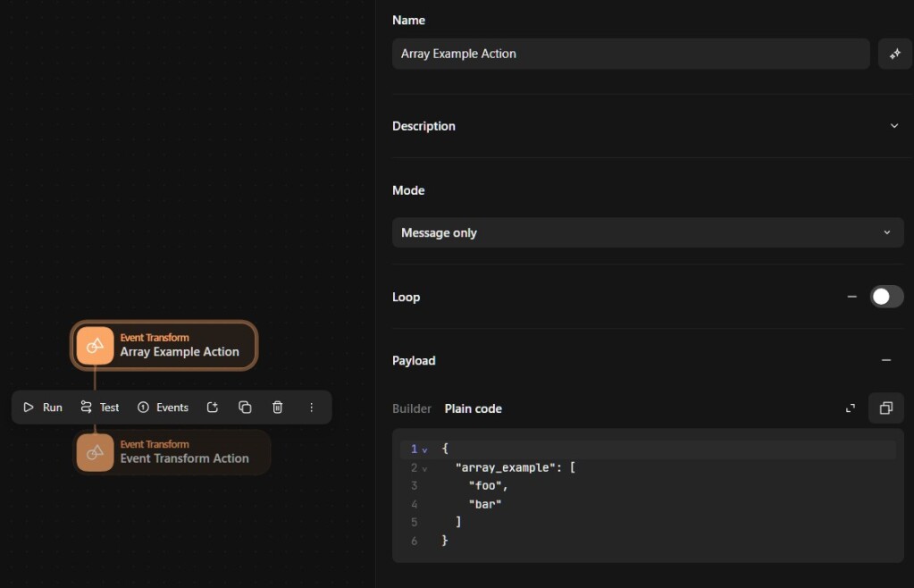This screenshot has height=588, width=914.
Task: Expand the Description section
Action: [x=893, y=126]
